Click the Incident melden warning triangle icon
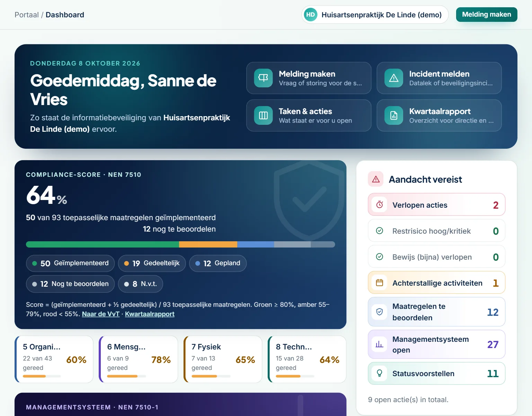This screenshot has width=532, height=416. click(x=394, y=78)
